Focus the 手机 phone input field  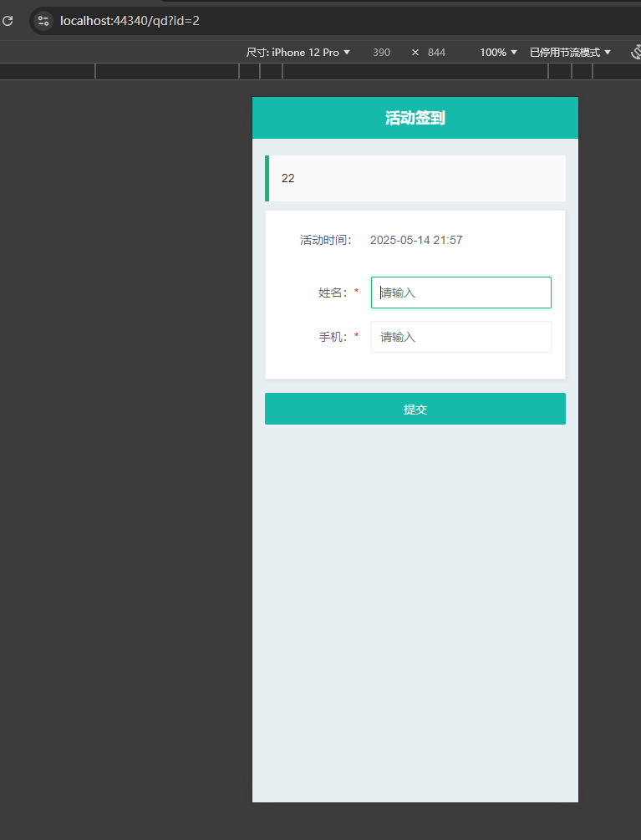coord(460,337)
